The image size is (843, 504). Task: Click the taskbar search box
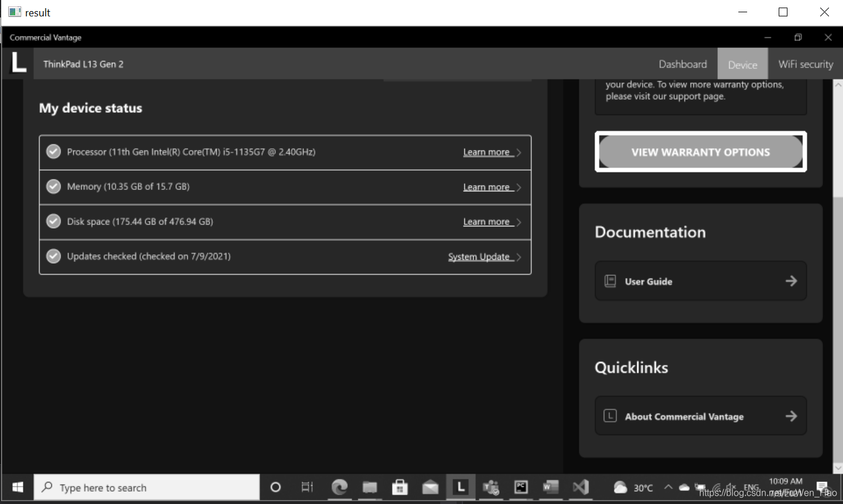[x=147, y=487]
